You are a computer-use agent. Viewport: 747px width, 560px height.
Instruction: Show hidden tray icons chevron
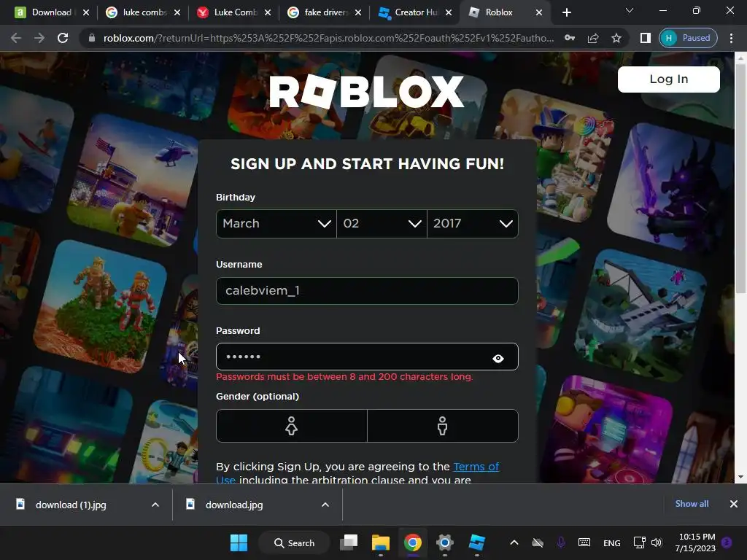514,542
